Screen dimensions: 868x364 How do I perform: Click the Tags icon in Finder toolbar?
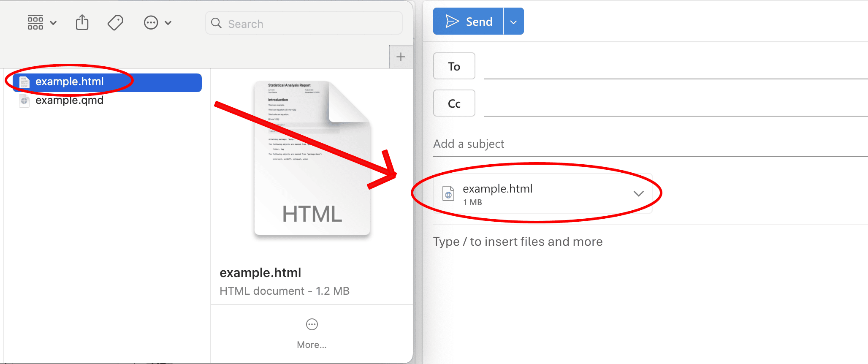pyautogui.click(x=115, y=23)
